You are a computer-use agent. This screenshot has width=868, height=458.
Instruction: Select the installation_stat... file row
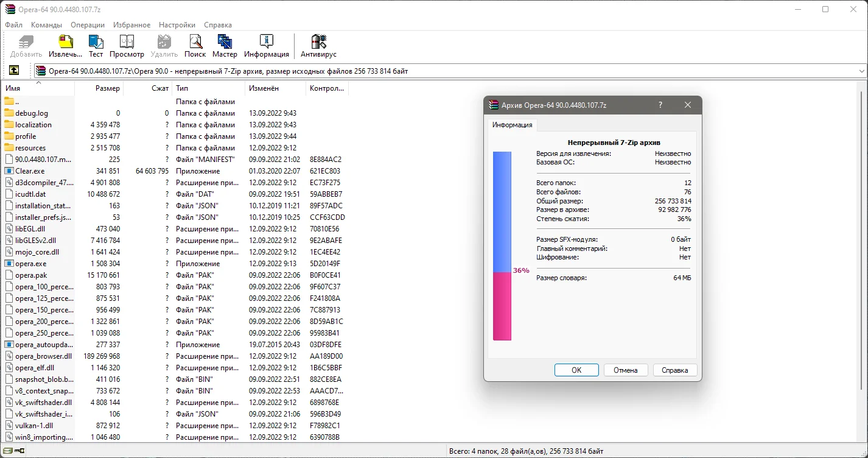point(175,205)
